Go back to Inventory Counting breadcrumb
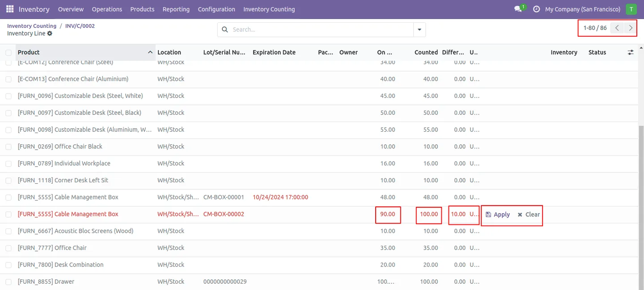 point(32,26)
